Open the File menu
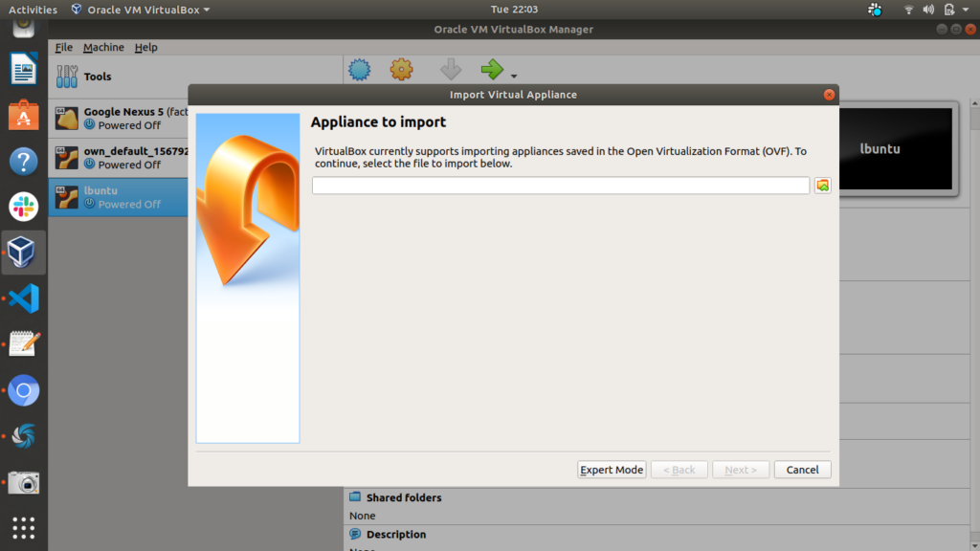The image size is (980, 551). click(64, 47)
